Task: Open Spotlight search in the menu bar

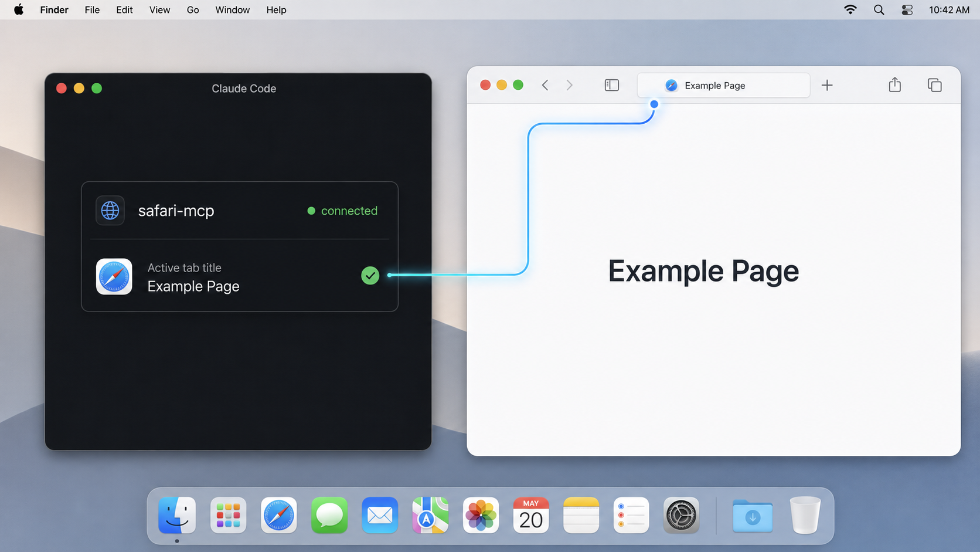Action: click(x=879, y=10)
